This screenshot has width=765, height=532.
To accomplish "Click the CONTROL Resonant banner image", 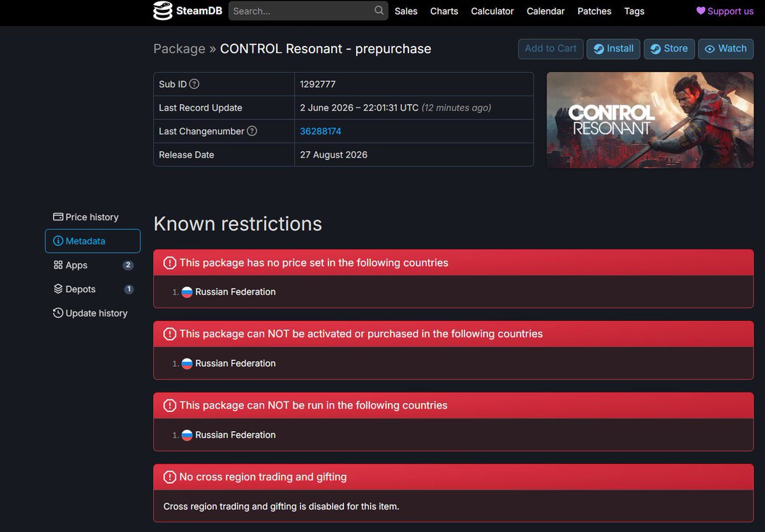I will 650,120.
